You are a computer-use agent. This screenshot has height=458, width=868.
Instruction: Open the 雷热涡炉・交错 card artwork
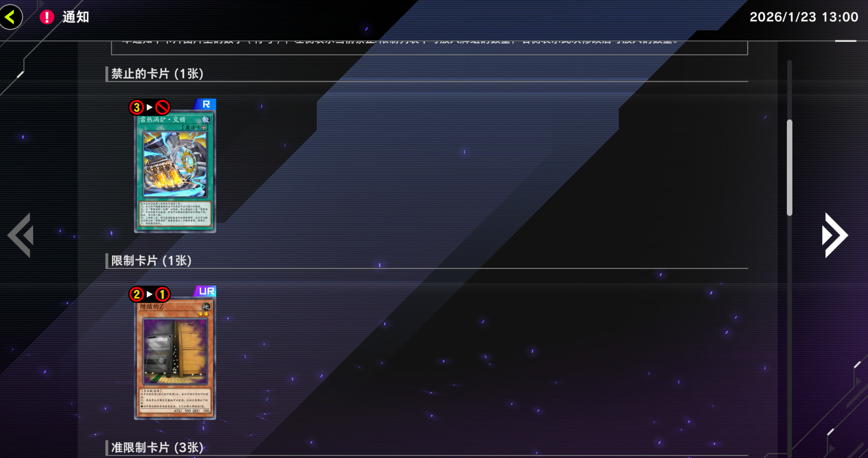[175, 165]
